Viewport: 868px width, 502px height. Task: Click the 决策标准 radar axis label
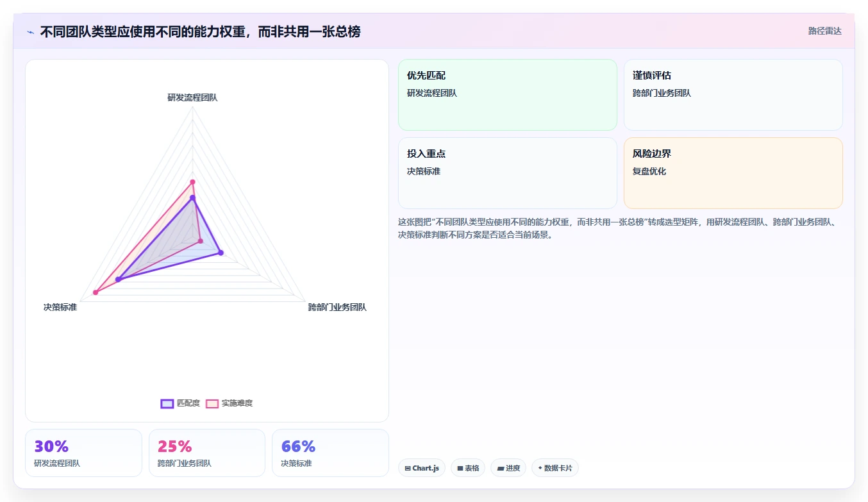pos(60,307)
